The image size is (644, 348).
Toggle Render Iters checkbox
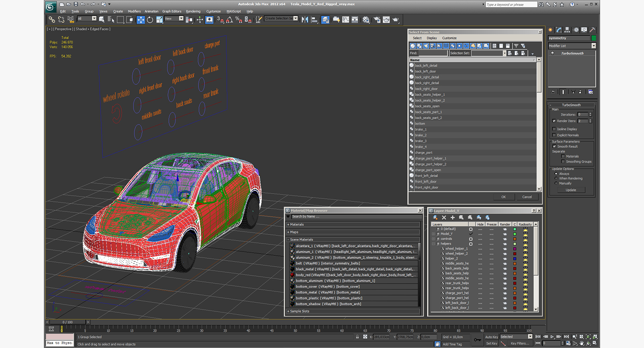(x=554, y=121)
